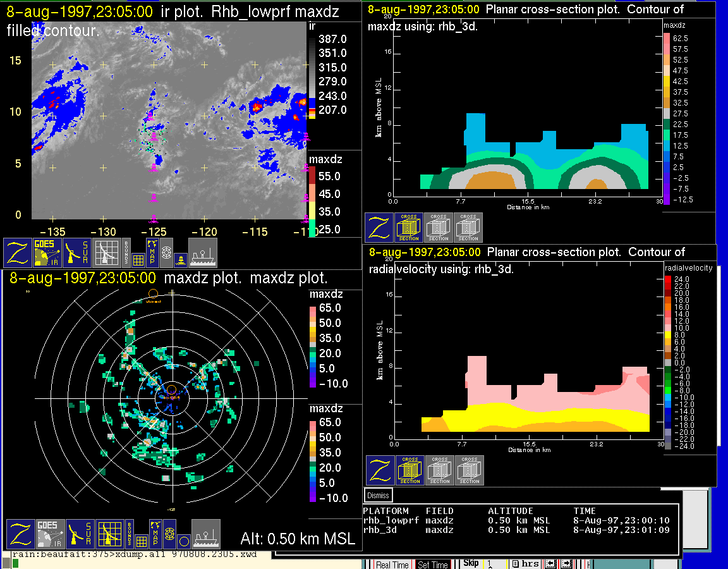Open the small grid icon menu in the ir plot
Screen dimensions: 728x569
coord(138,259)
